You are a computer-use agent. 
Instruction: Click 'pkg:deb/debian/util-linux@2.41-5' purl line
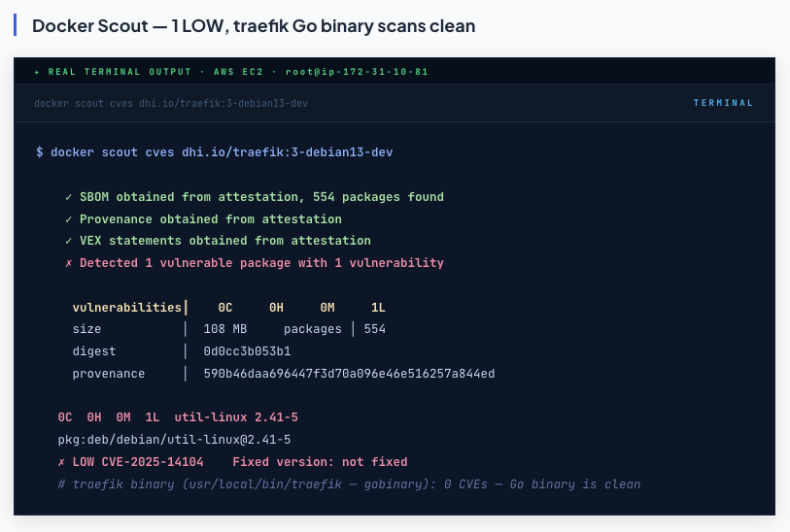pos(174,440)
